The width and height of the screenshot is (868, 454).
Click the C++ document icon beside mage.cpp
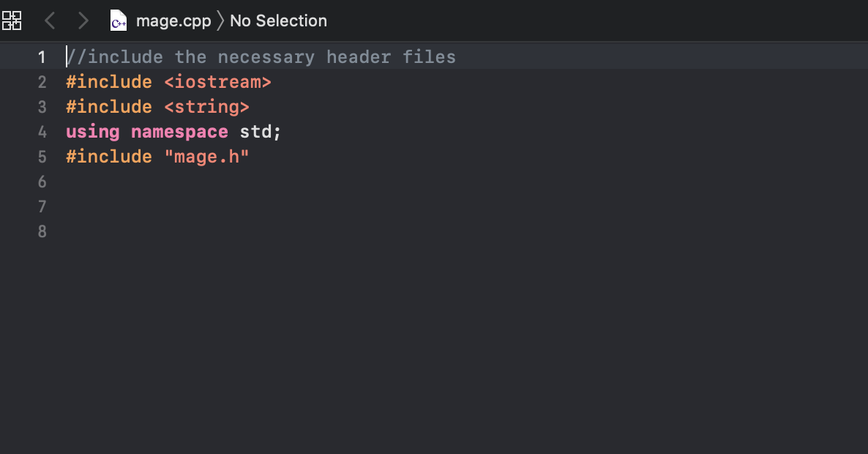pyautogui.click(x=117, y=21)
